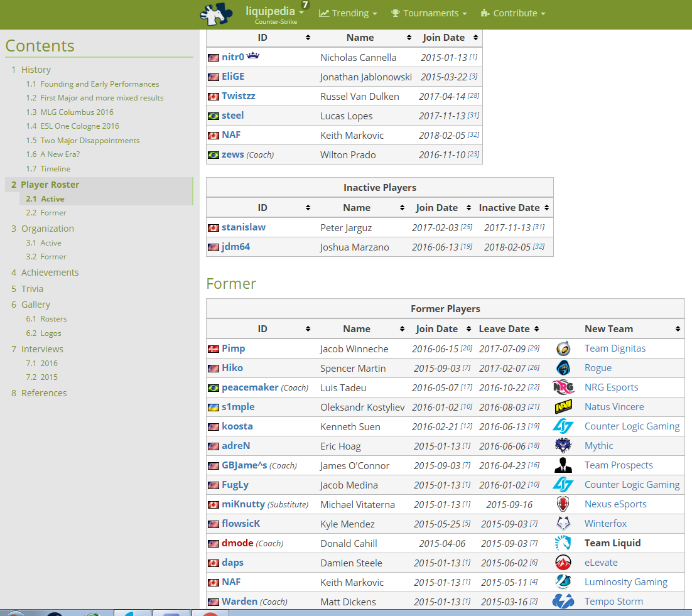
Task: Open the liquipedia wiki selector dropdown
Action: [274, 14]
